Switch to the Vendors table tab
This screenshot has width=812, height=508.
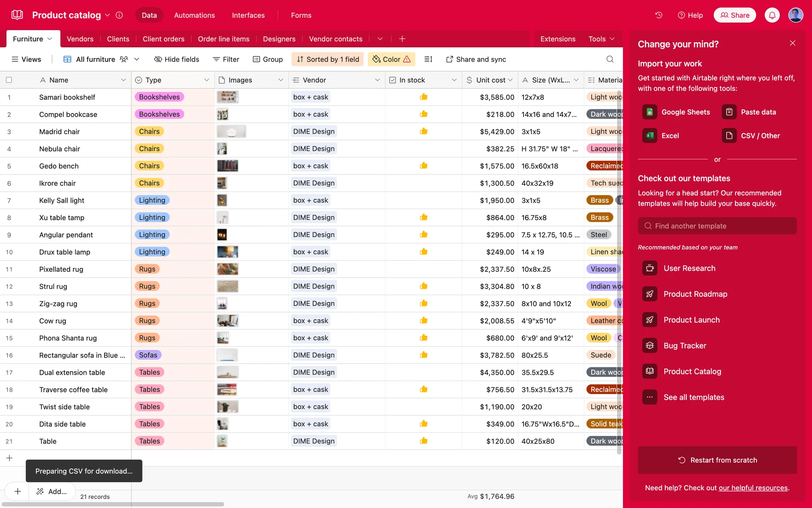coord(80,39)
